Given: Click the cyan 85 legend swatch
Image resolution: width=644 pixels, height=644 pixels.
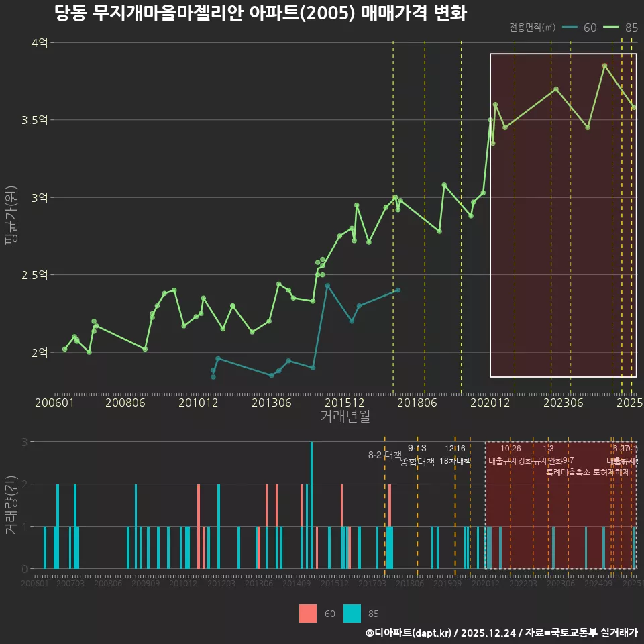Looking at the screenshot, I should click(352, 613).
